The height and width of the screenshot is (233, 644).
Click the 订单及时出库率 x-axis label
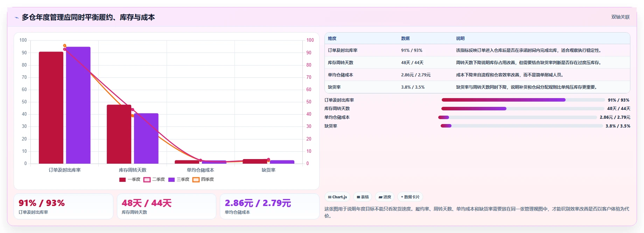tap(65, 170)
